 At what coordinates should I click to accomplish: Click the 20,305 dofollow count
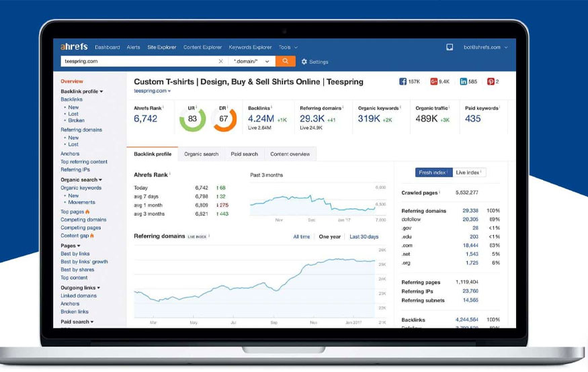click(470, 219)
